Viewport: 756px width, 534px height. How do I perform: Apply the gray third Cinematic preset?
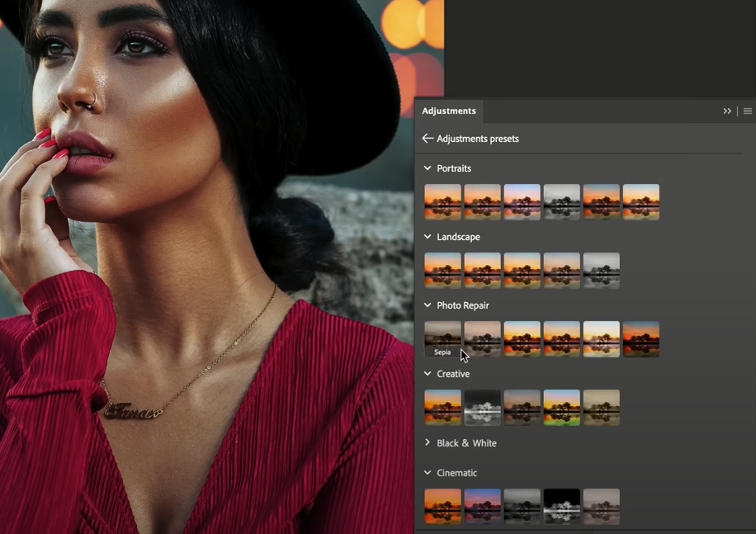click(522, 507)
